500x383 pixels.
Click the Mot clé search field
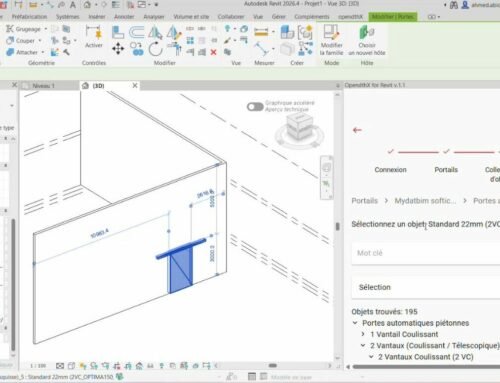426,253
